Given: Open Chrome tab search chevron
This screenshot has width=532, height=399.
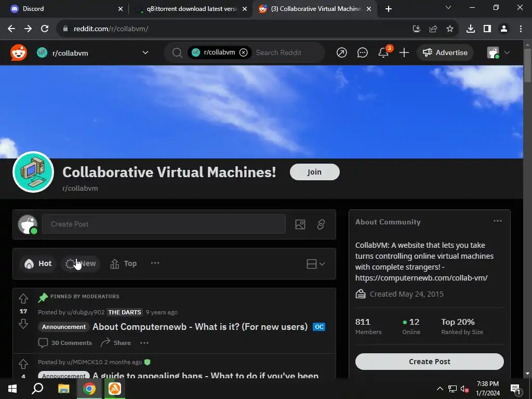Looking at the screenshot, I should (x=448, y=7).
